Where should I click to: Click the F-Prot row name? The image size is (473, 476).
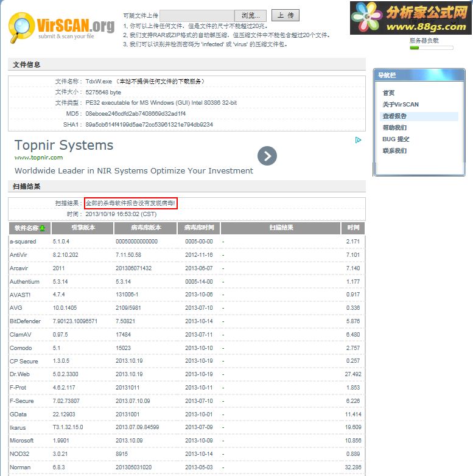point(18,388)
